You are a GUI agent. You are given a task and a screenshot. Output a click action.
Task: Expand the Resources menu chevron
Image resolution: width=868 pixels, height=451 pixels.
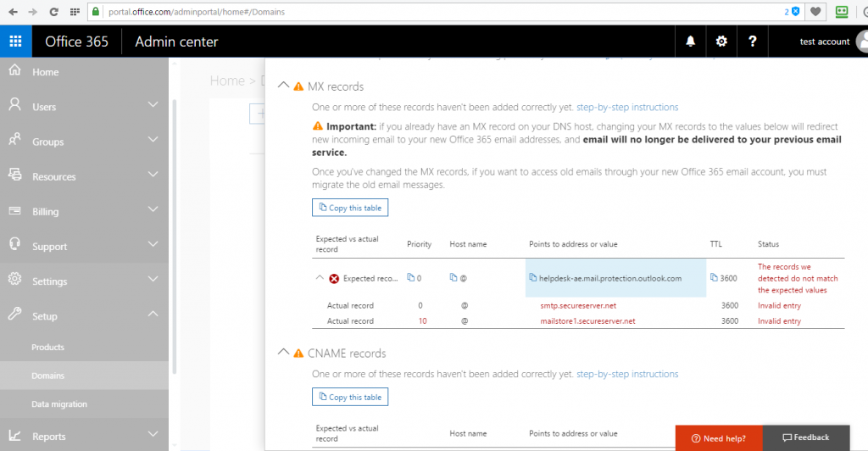[x=153, y=174]
